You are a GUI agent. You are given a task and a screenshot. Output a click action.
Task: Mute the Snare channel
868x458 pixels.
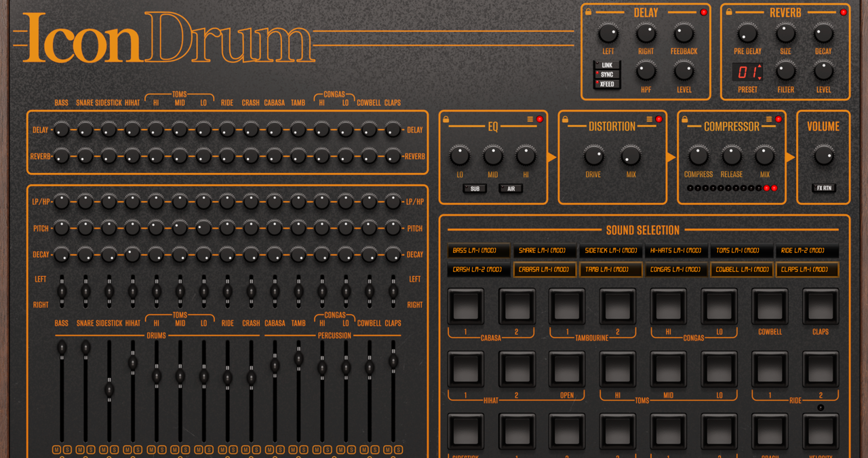point(80,450)
